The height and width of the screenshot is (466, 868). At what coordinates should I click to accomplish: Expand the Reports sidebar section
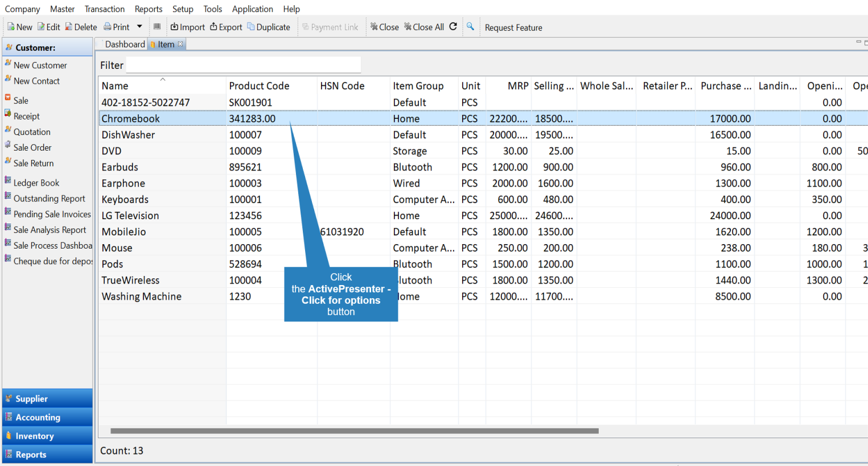[47, 454]
